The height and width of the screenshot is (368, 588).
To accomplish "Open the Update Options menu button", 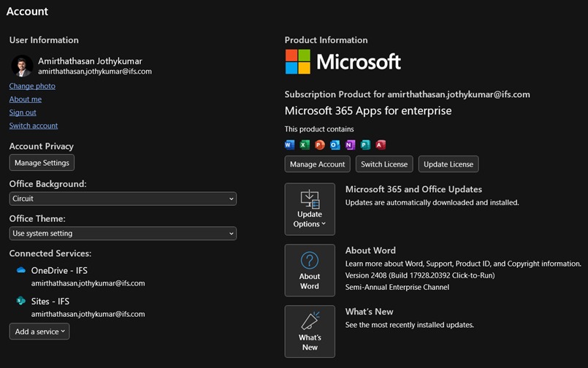I will coord(310,209).
